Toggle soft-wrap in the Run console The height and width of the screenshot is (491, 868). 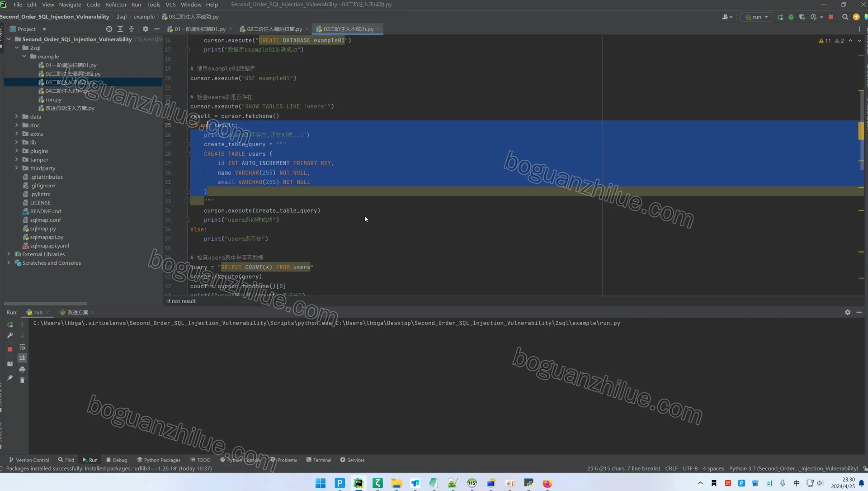click(22, 347)
